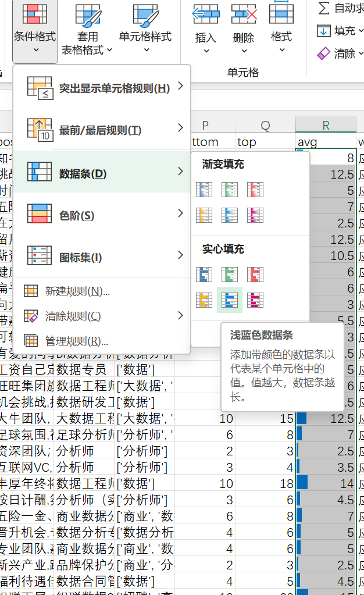
Task: Click cell '数据合同管' row title
Action: point(84,581)
